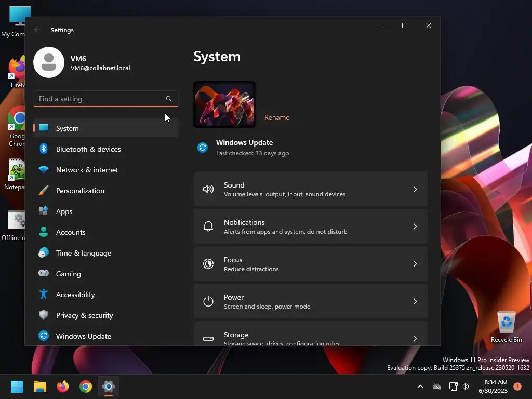Open Time & language settings
Viewport: 532px width, 399px height.
click(106, 253)
